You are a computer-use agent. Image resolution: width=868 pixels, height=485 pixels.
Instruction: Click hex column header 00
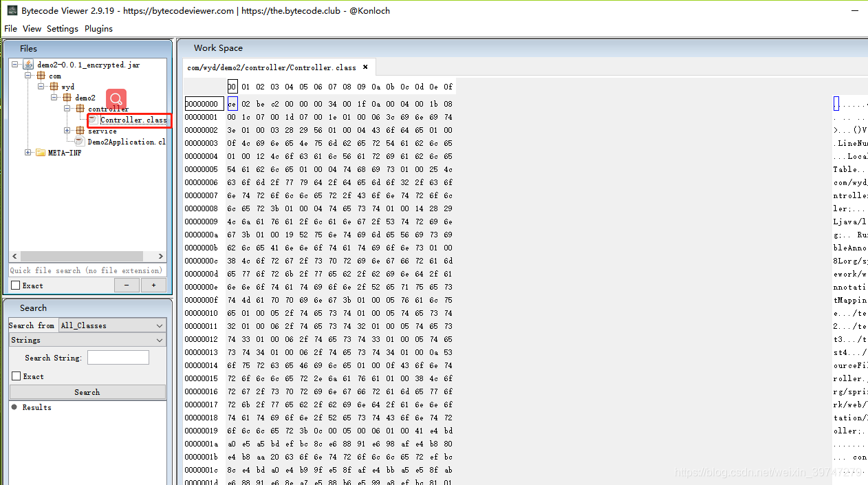(x=232, y=87)
